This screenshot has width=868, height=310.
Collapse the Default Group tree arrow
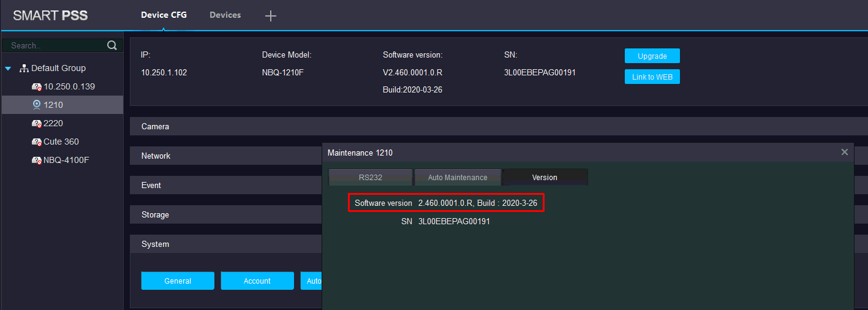pyautogui.click(x=8, y=69)
